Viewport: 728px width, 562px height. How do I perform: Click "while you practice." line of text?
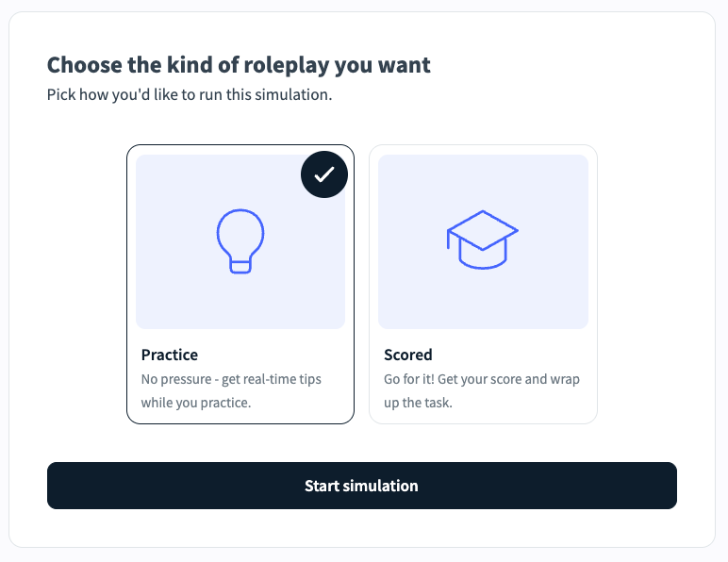[x=196, y=403]
